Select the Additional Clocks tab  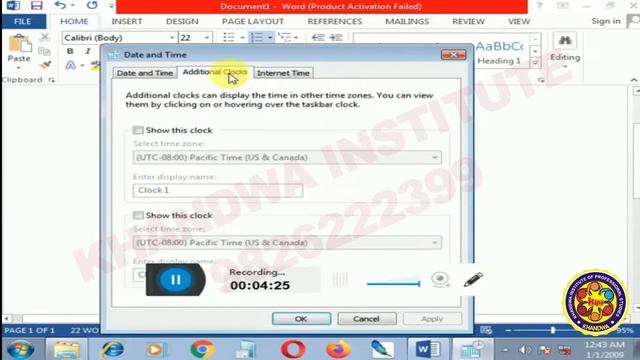coord(215,72)
